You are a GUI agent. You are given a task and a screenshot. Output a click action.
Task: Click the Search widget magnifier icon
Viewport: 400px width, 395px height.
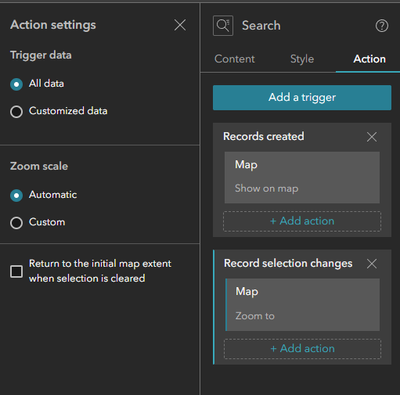pos(223,25)
